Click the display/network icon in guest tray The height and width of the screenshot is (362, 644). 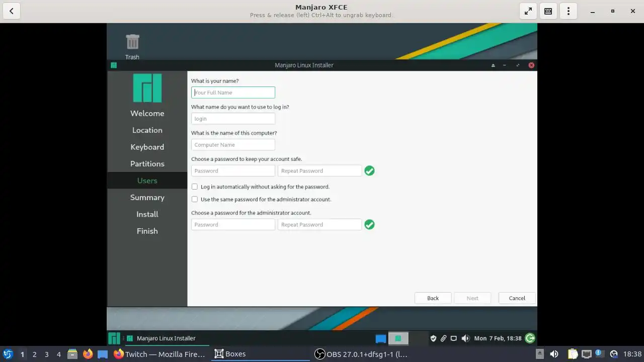(x=453, y=338)
